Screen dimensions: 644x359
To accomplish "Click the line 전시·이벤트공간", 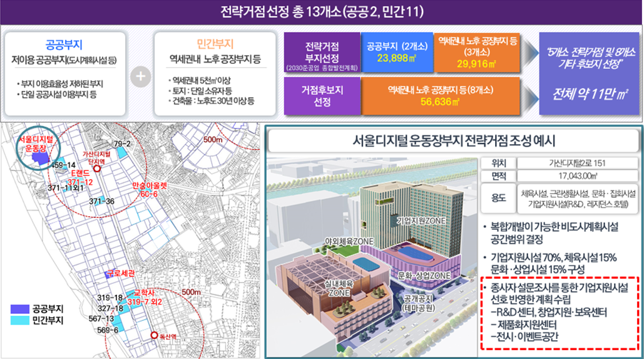I will pyautogui.click(x=524, y=336).
